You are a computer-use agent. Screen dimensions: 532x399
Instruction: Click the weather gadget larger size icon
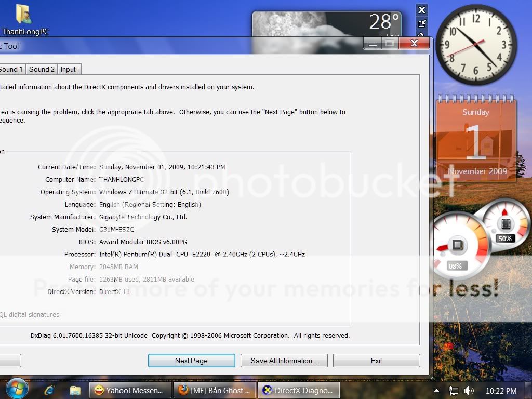pos(422,23)
